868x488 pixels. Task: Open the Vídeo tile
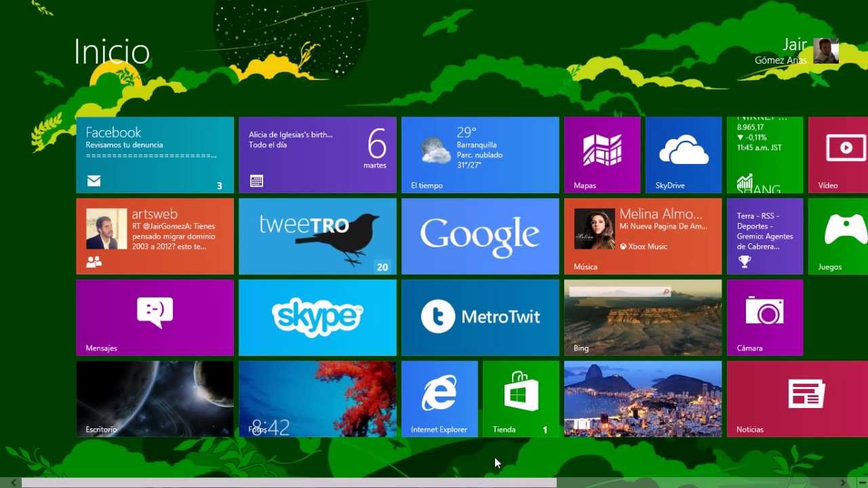838,155
